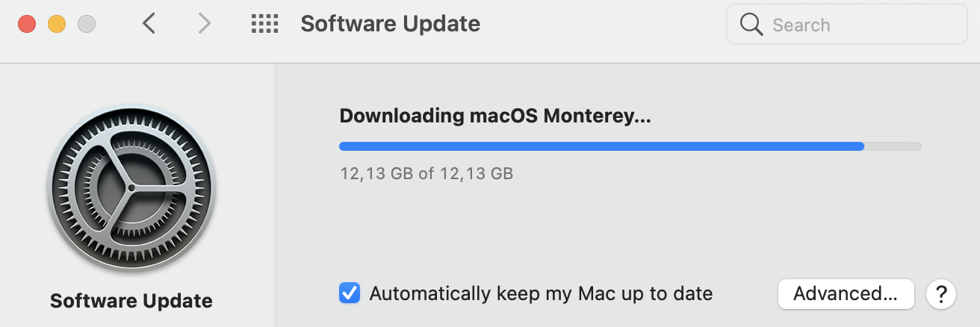Click the unfilled gray end of progress bar
The image size is (980, 327).
(x=893, y=146)
